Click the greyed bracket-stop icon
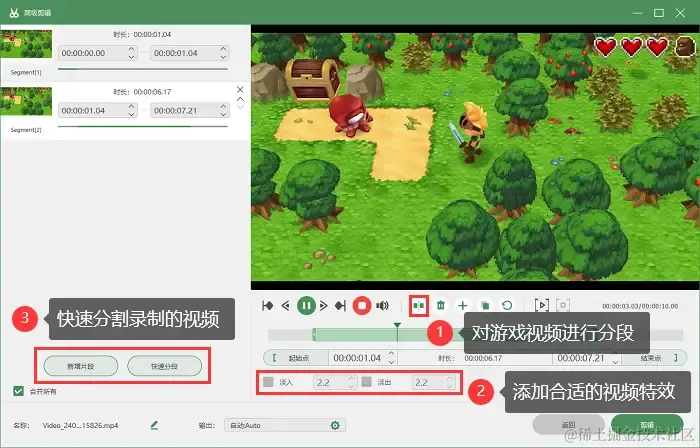The height and width of the screenshot is (448, 700). [x=563, y=306]
